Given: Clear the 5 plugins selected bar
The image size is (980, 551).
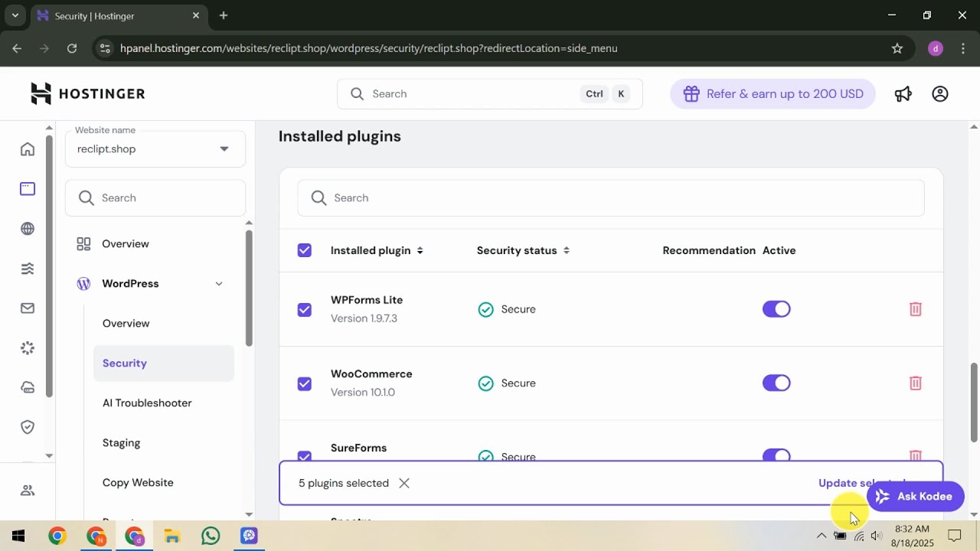Looking at the screenshot, I should coord(404,483).
